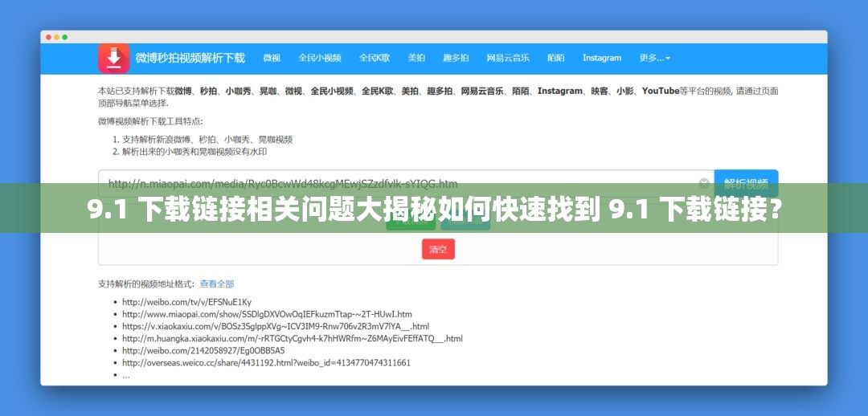Go to the 全民K歌 parser
Image resolution: width=868 pixels, height=416 pixels.
375,58
